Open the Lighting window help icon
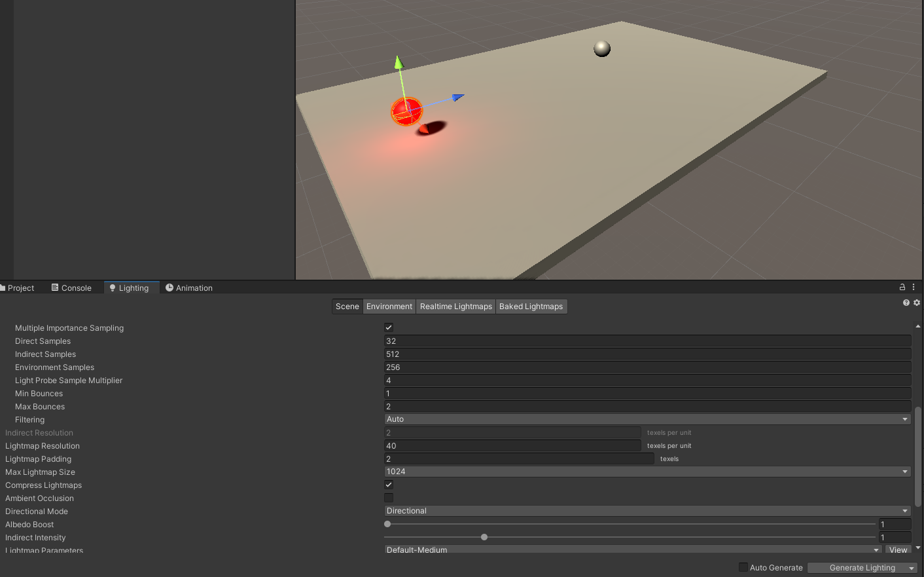The width and height of the screenshot is (924, 577). [x=906, y=302]
